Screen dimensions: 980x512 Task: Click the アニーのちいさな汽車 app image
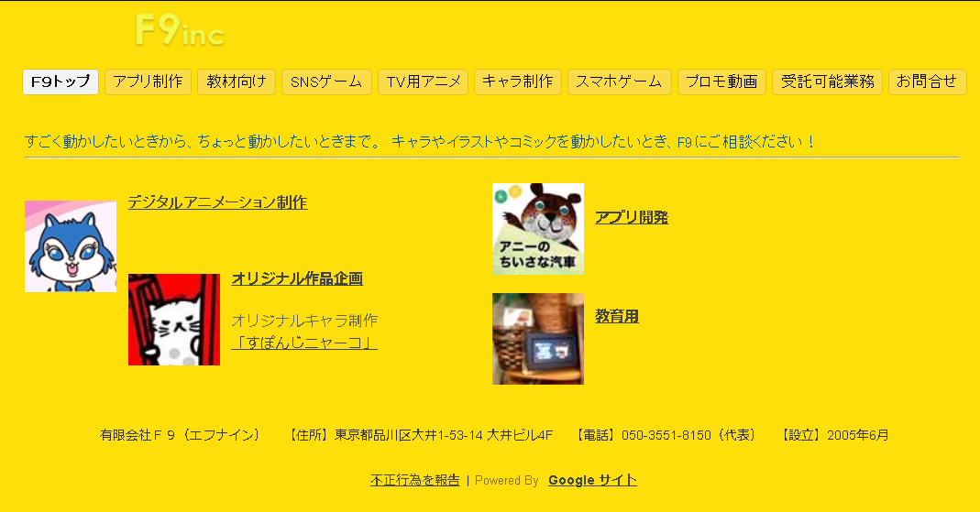tap(538, 229)
